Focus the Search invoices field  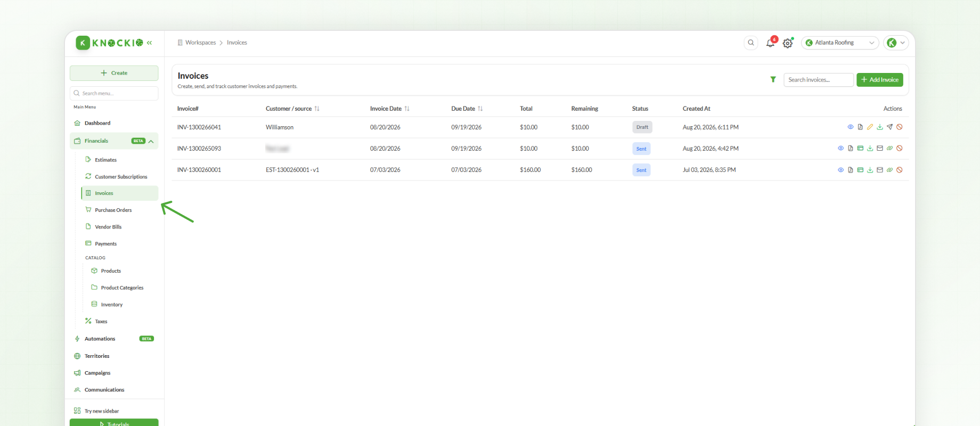tap(819, 80)
